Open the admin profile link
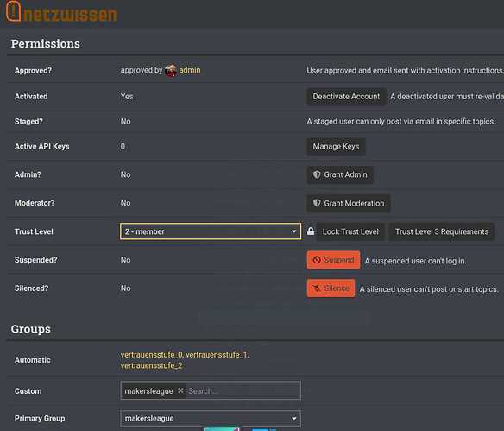This screenshot has height=431, width=504. coord(190,70)
